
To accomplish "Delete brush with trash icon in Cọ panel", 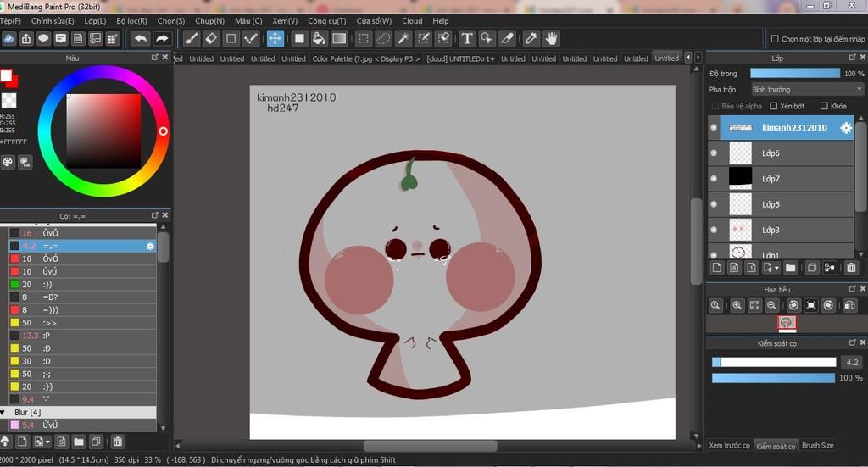I will (x=117, y=442).
